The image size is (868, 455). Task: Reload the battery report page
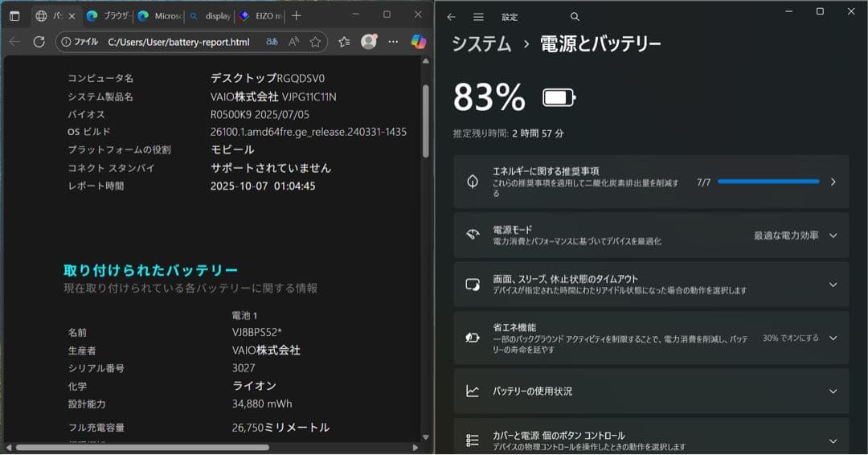coord(39,42)
